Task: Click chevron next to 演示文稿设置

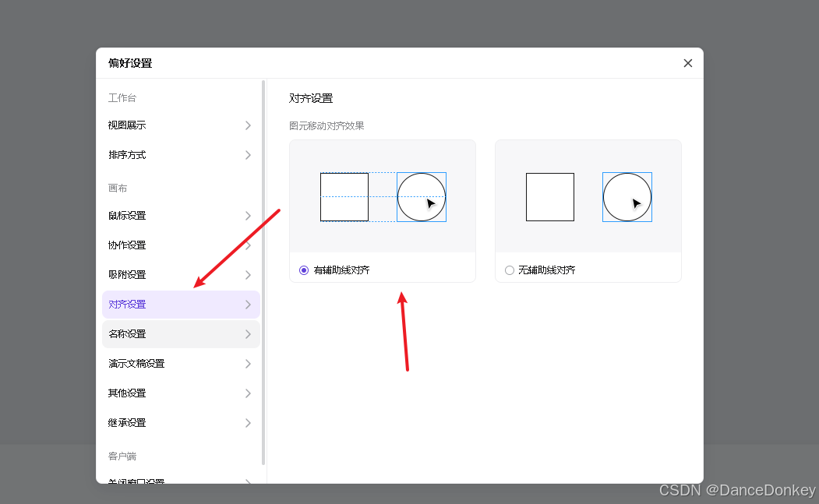Action: point(248,364)
